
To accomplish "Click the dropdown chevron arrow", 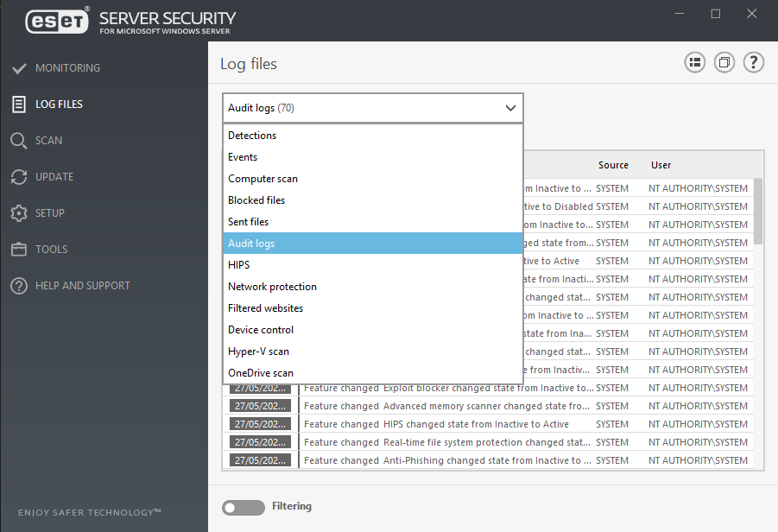I will (510, 108).
